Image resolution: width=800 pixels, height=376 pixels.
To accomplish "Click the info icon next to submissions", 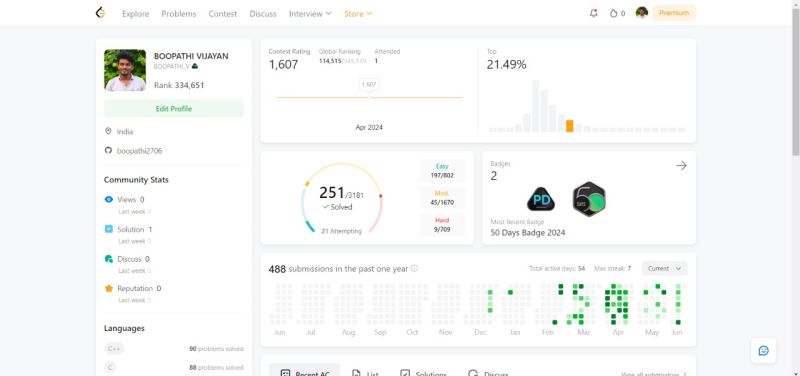I will pos(414,268).
